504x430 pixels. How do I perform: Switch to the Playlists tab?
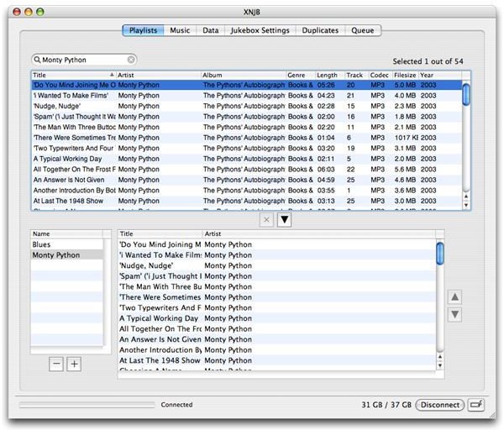143,30
